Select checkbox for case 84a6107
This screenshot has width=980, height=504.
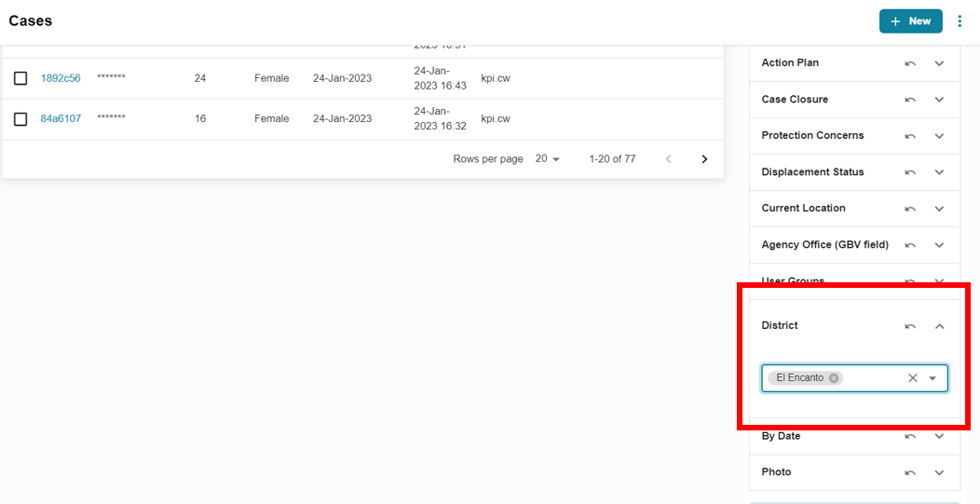pos(20,119)
